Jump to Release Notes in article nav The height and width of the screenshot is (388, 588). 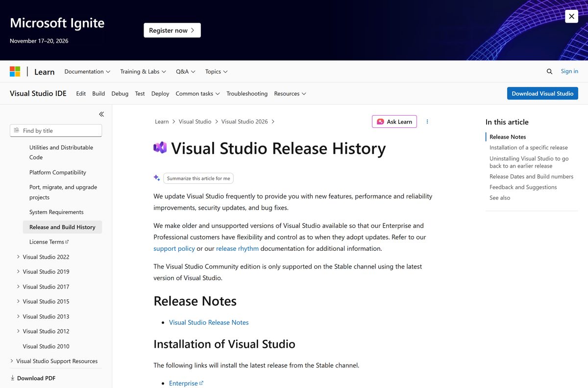click(x=508, y=137)
